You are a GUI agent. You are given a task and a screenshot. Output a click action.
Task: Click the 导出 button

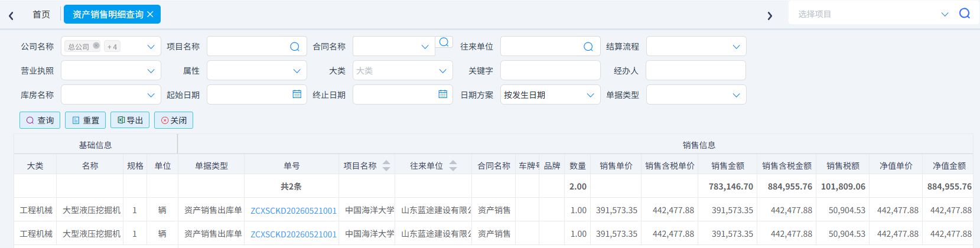(130, 120)
